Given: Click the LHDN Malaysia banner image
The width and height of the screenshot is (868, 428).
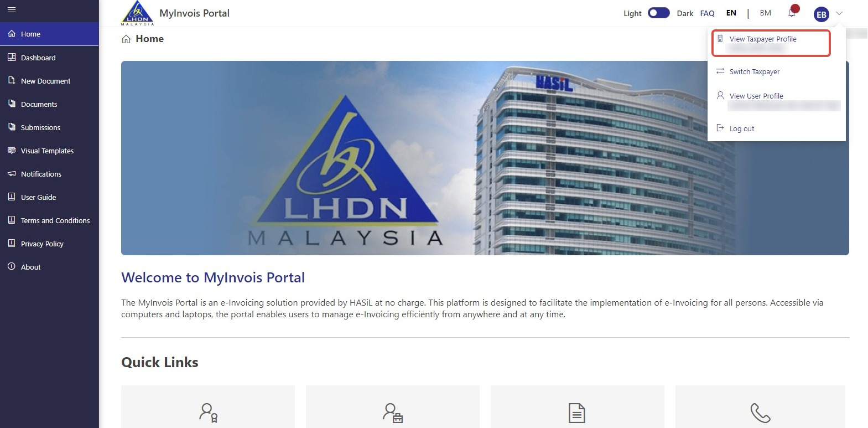Looking at the screenshot, I should pyautogui.click(x=485, y=158).
